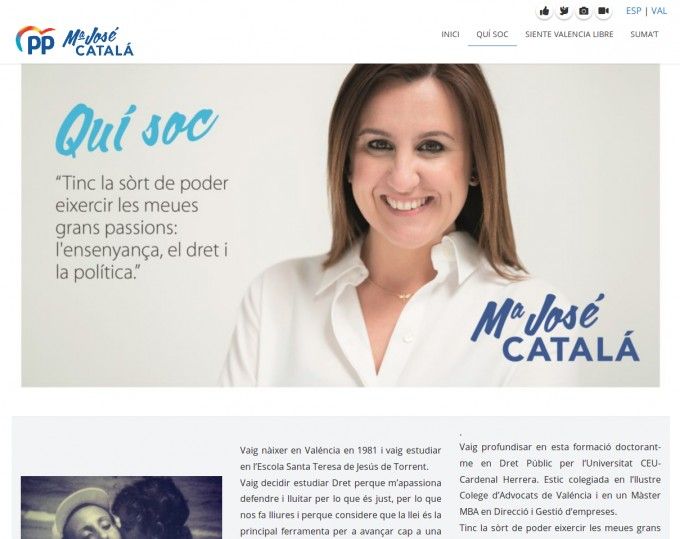Open the thumbs-up Facebook social icon
Image resolution: width=680 pixels, height=539 pixels.
[544, 11]
